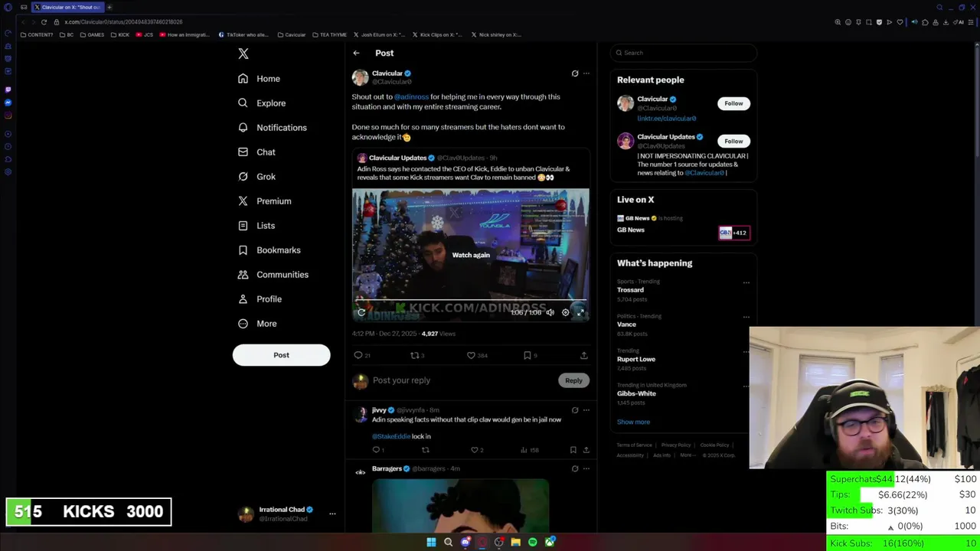Open Spotify from the taskbar
Screen dimensions: 980x551
(533, 542)
